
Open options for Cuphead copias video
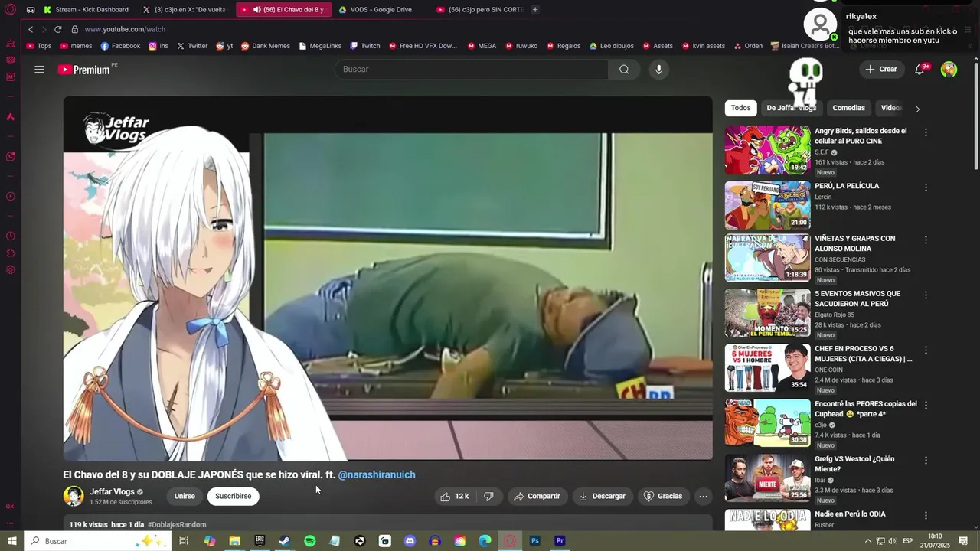(926, 405)
